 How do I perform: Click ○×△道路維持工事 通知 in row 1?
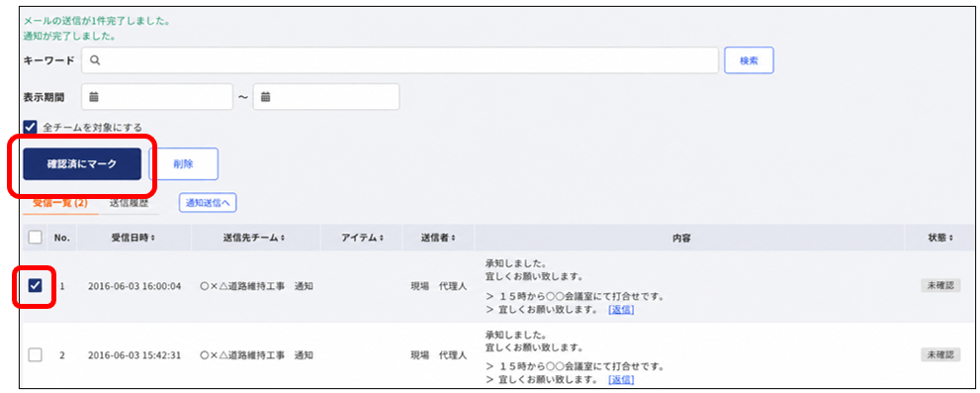256,286
